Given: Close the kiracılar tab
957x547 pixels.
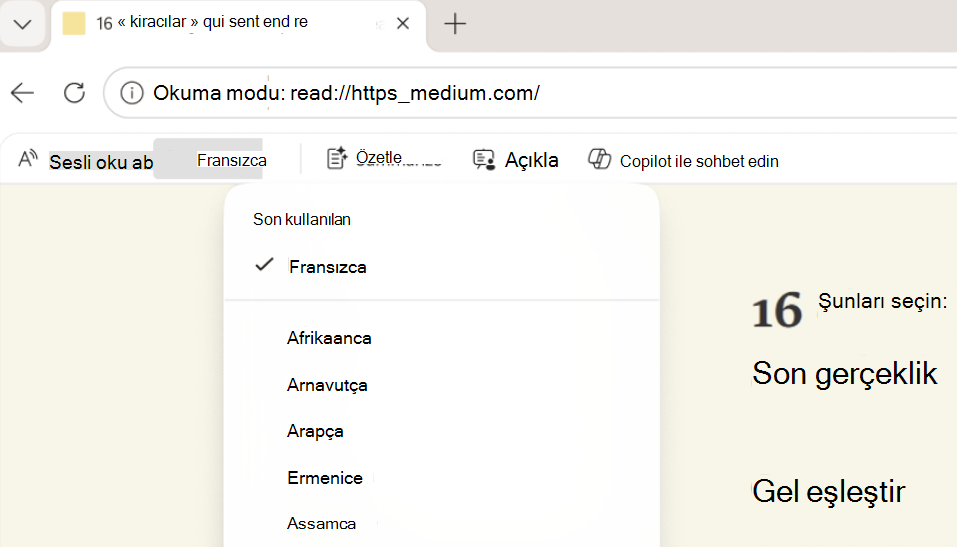Looking at the screenshot, I should click(x=403, y=23).
